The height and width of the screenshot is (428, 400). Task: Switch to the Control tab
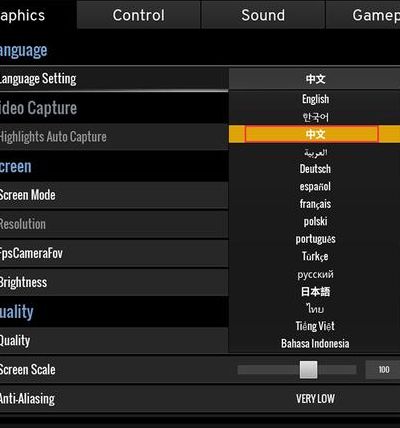pos(139,15)
